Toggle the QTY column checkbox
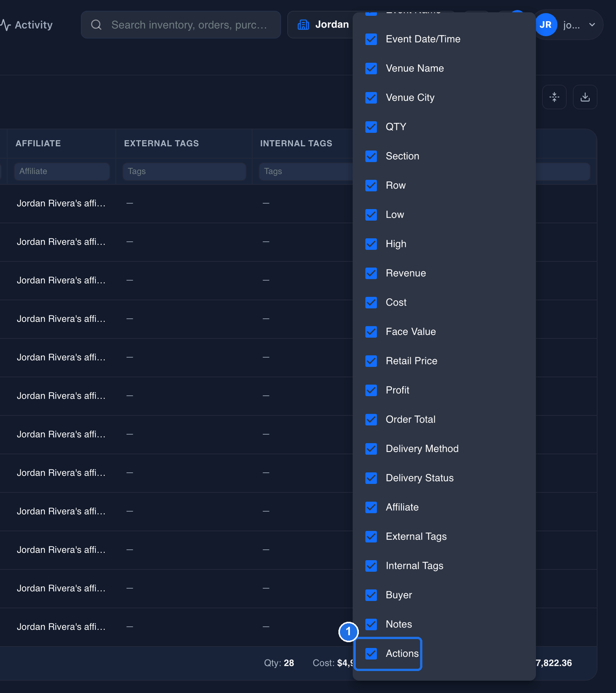This screenshot has height=693, width=616. (x=371, y=127)
